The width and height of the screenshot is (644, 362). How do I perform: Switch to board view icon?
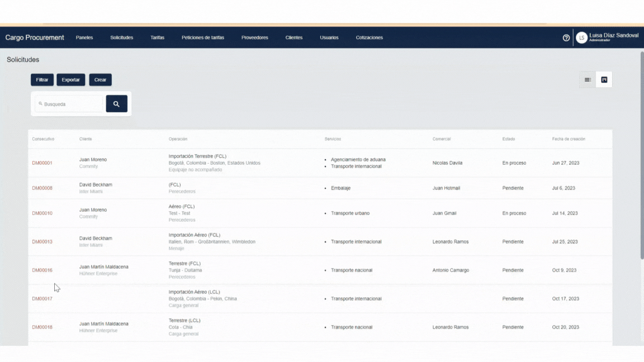[604, 80]
